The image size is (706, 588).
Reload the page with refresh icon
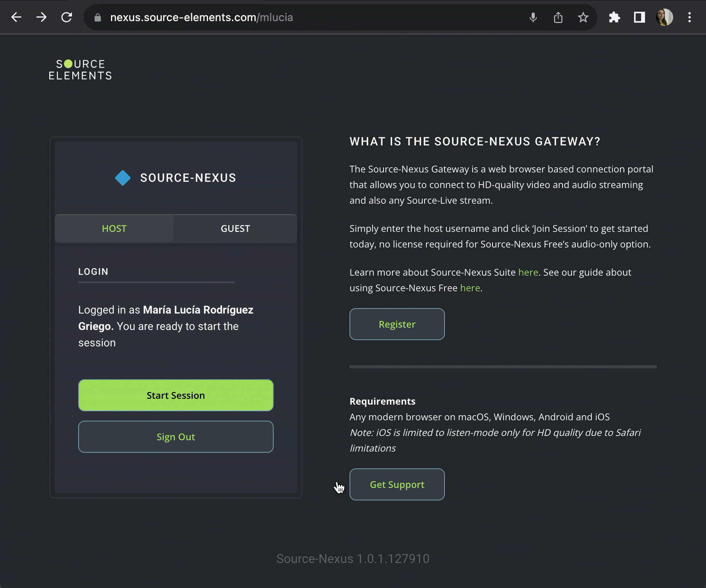[x=67, y=17]
